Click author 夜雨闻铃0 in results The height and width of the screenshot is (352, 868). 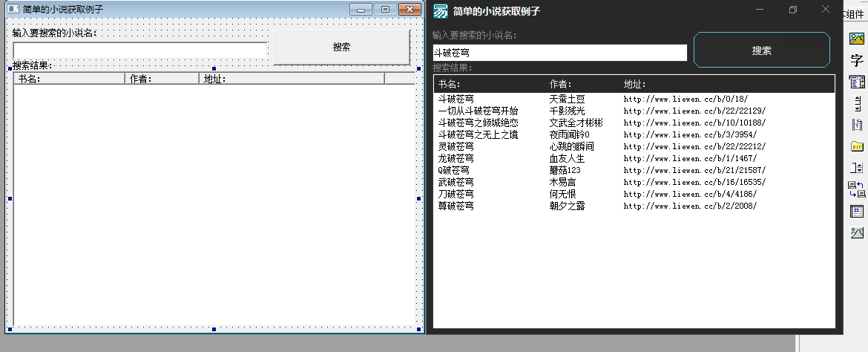tap(570, 134)
